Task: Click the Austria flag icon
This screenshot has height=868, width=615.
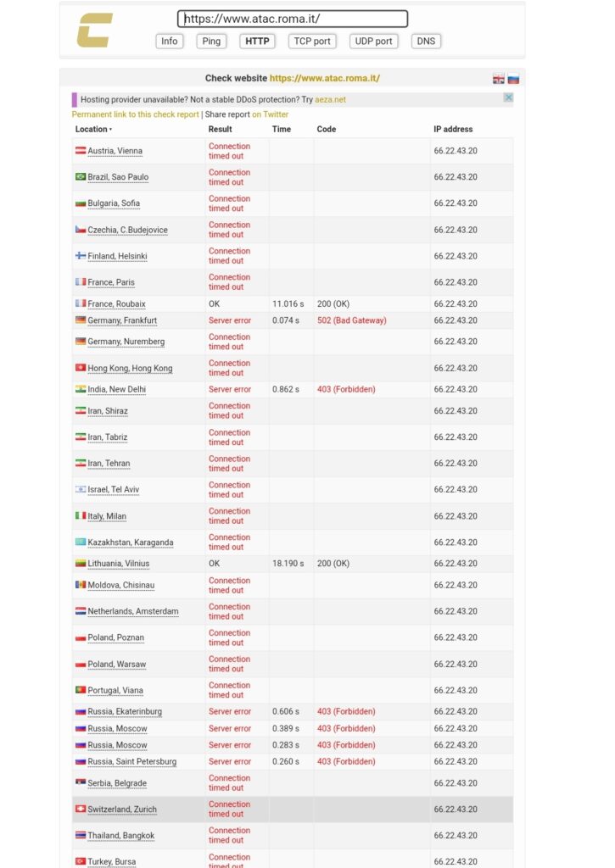Action: coord(81,151)
